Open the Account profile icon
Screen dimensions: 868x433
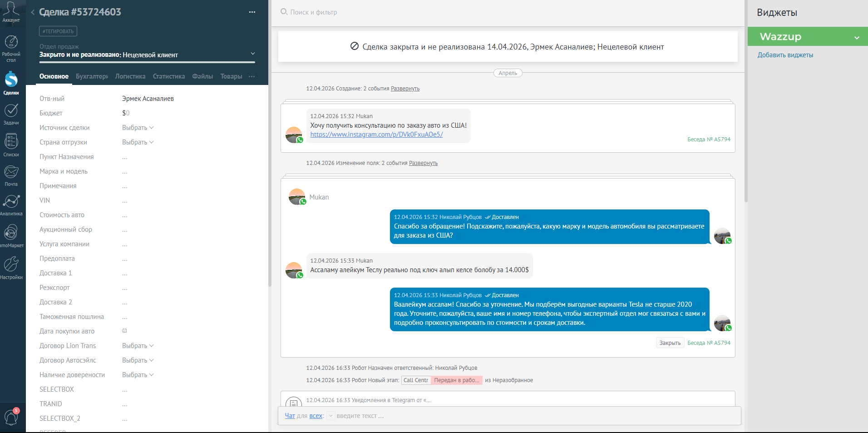coord(11,12)
